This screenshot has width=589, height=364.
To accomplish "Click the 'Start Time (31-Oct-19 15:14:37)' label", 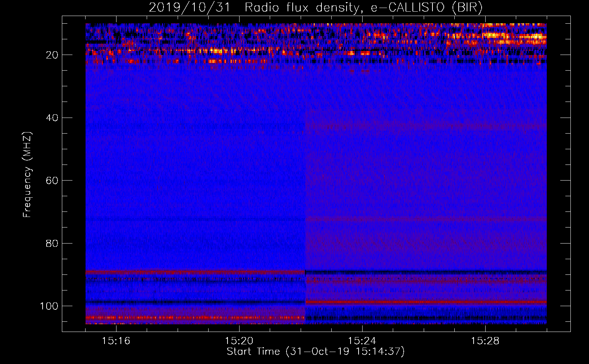I will [x=316, y=352].
